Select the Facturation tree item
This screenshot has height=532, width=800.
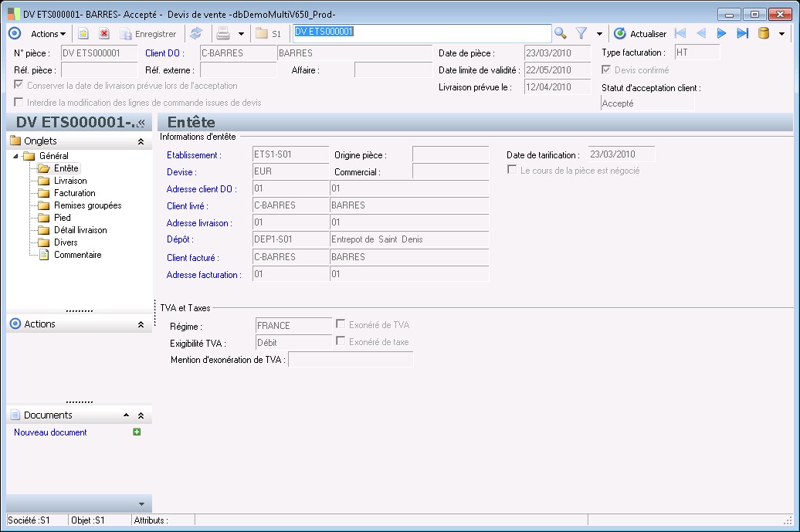[x=74, y=193]
